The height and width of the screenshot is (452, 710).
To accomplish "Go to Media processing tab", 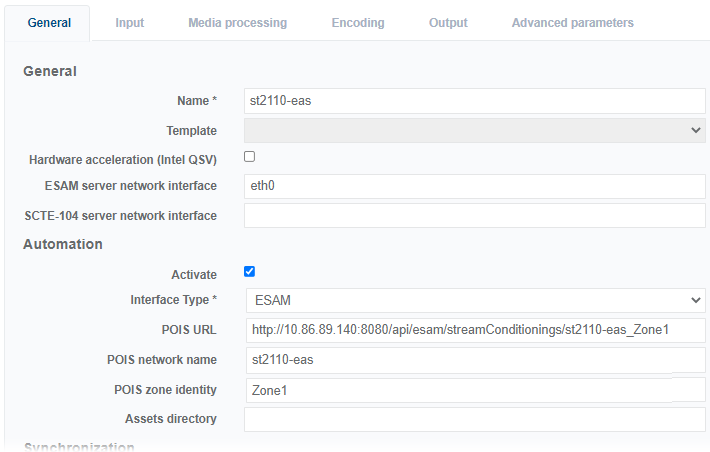I will pos(237,23).
